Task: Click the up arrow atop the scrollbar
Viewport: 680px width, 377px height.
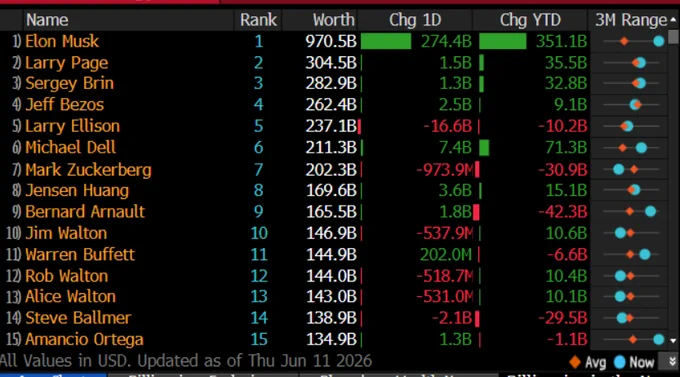Action: coord(673,20)
